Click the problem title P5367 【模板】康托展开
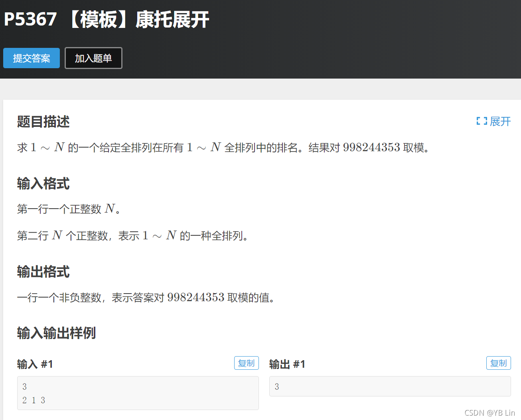Screen dimensions: 521x420 pos(106,20)
